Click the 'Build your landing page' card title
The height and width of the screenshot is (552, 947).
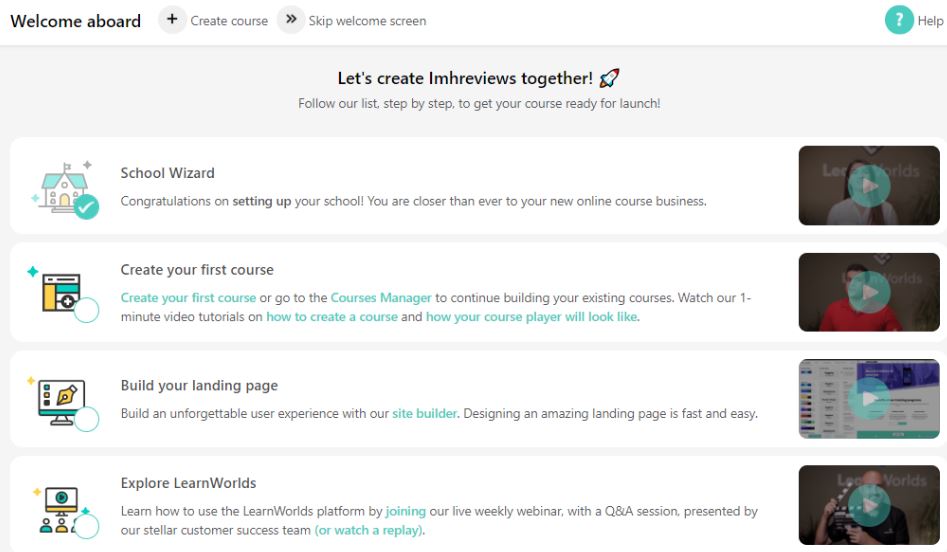coord(199,385)
